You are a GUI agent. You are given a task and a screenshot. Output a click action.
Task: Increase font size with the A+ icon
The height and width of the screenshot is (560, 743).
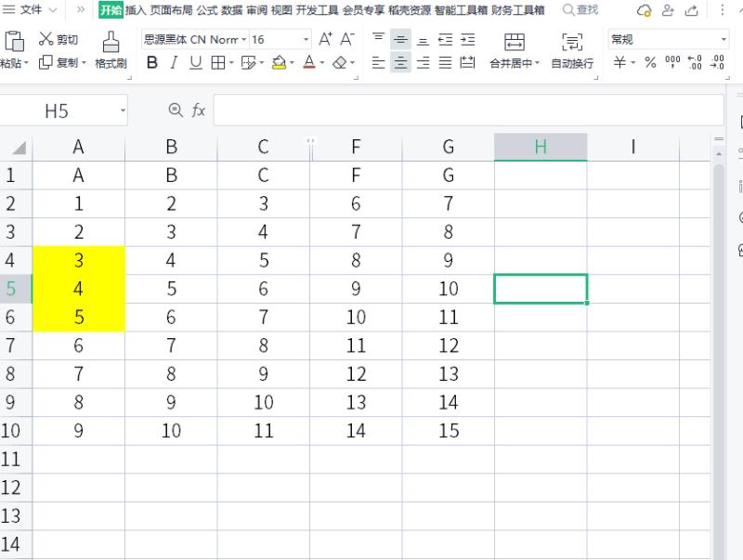click(325, 39)
